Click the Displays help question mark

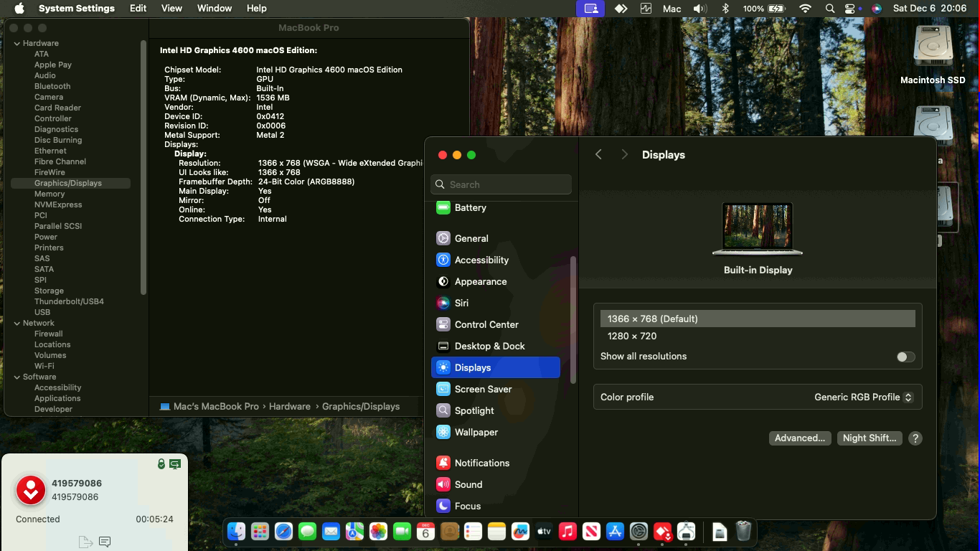click(x=915, y=438)
